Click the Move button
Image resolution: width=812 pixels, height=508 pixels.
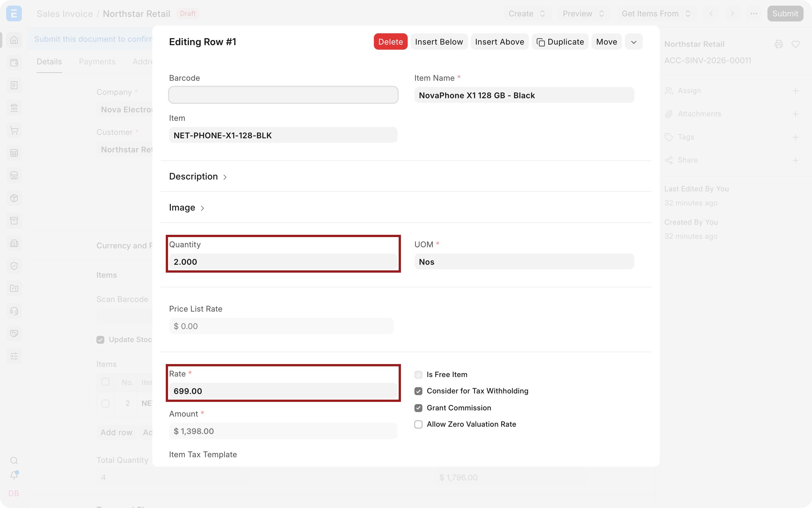(x=607, y=42)
